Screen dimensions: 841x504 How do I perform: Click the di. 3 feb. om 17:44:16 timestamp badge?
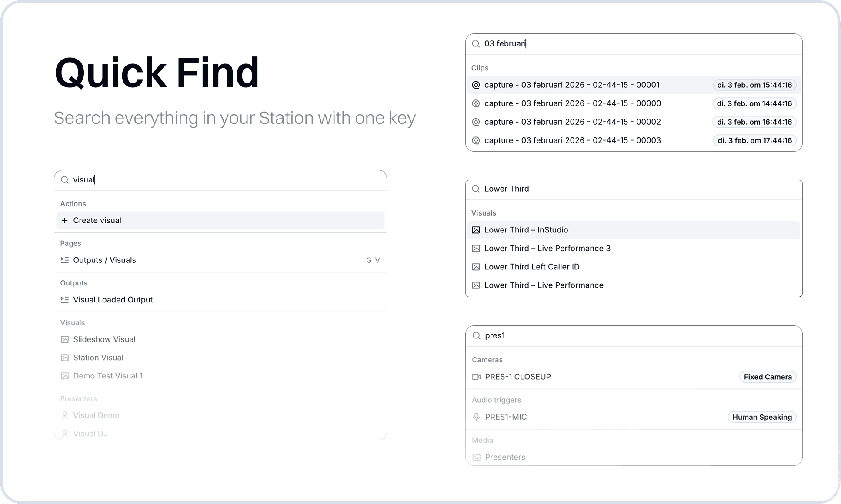point(754,141)
